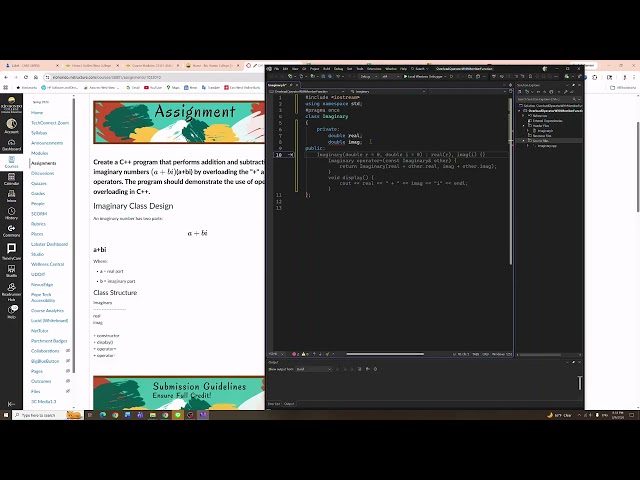The height and width of the screenshot is (480, 640).
Task: Start Local Windows Debugger in Visual Studio
Action: coord(424,76)
